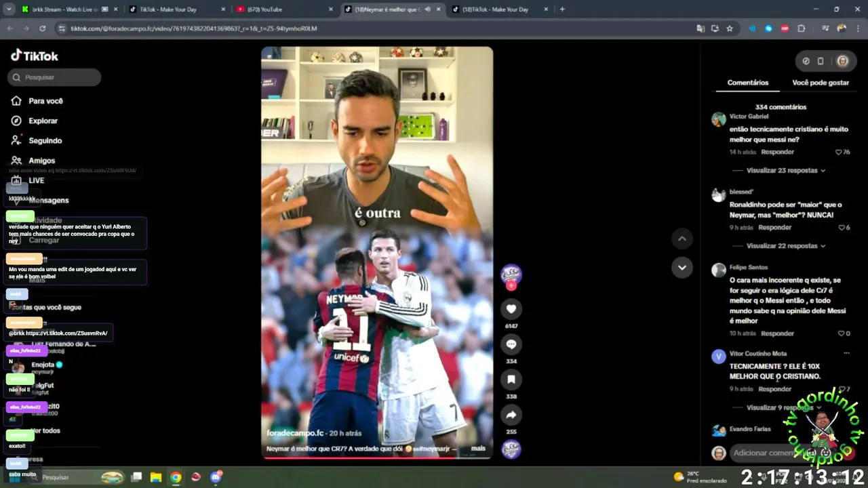Open Chrome Extensions puzzle icon

pos(802,28)
